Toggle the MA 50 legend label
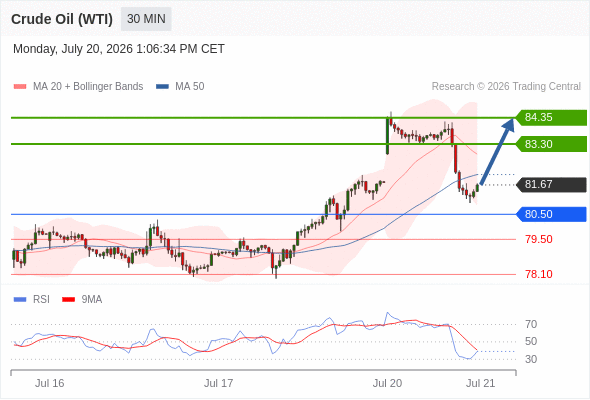590x400 pixels. click(190, 87)
